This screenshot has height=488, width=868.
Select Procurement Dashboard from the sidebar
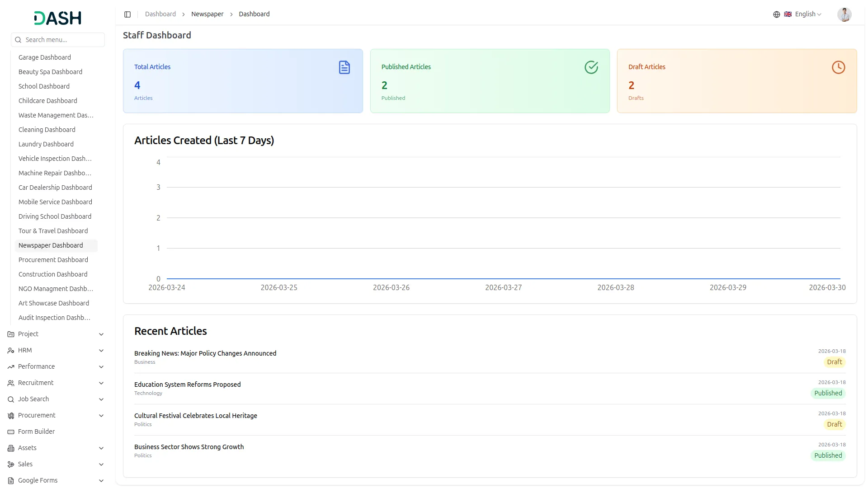(x=53, y=260)
